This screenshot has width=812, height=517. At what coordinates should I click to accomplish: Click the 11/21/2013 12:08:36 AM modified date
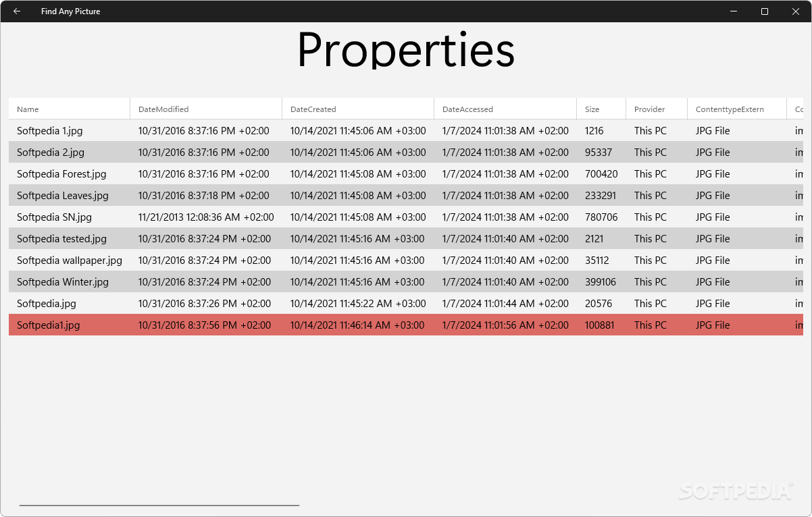tap(206, 217)
